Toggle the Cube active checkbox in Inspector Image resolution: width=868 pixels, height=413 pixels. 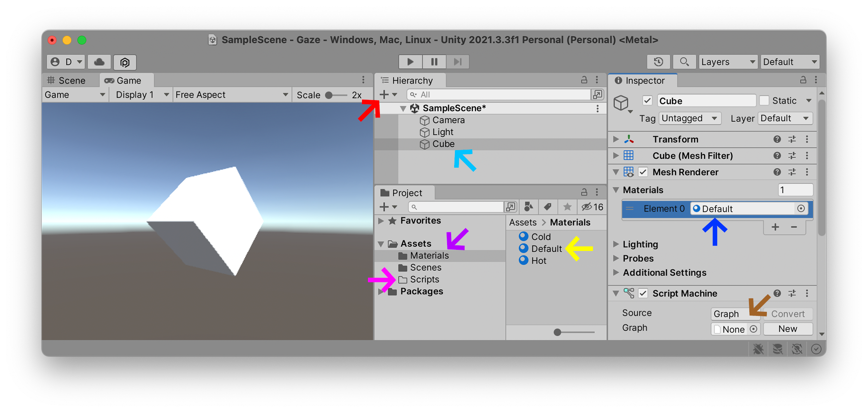pos(647,100)
